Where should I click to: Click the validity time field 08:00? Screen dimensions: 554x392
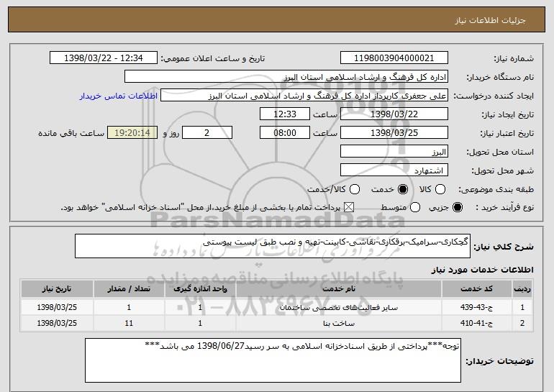pyautogui.click(x=285, y=133)
